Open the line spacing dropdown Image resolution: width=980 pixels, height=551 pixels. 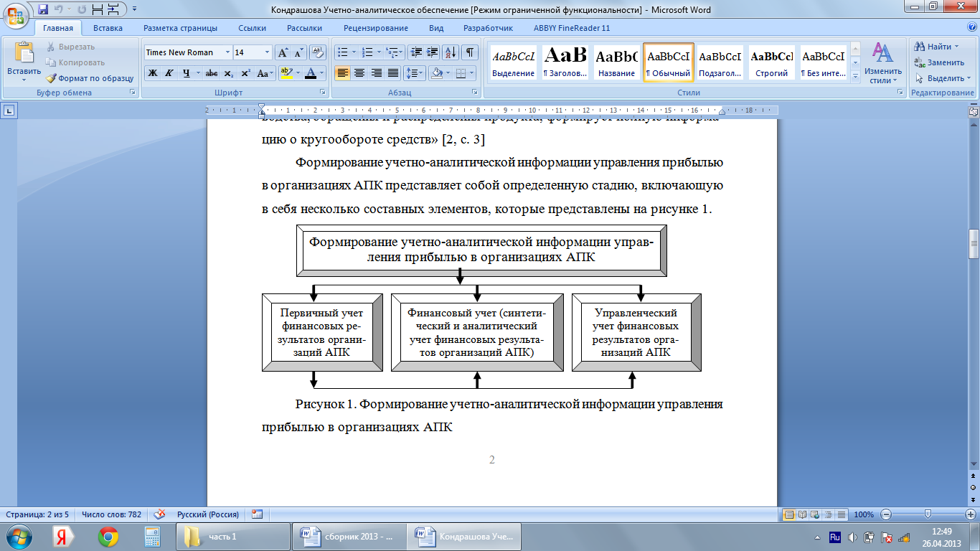(415, 73)
